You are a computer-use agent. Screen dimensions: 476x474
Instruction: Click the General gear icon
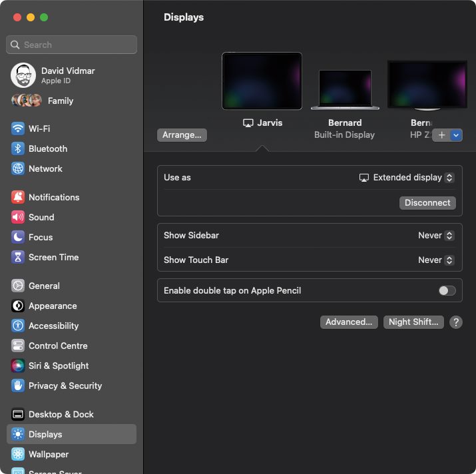point(18,286)
